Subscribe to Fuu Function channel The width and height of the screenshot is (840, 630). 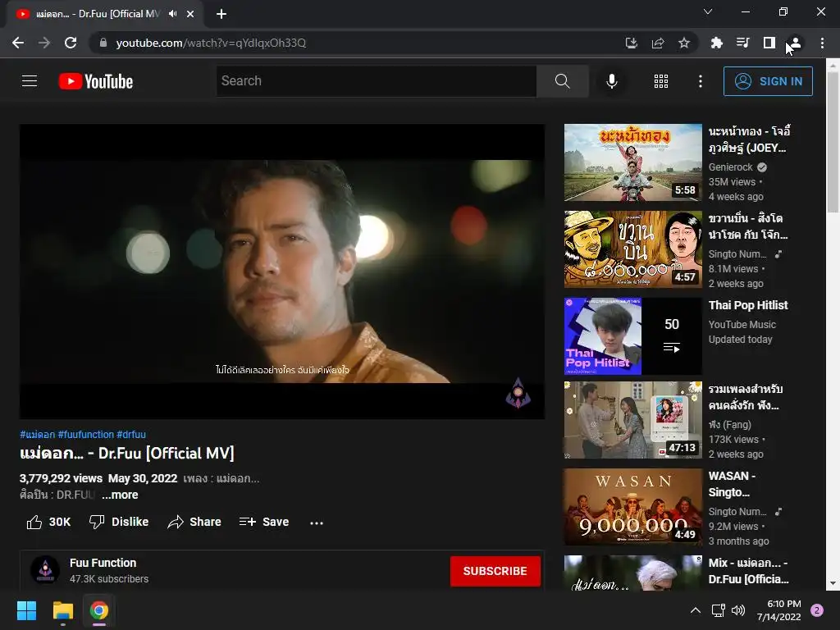(x=495, y=571)
